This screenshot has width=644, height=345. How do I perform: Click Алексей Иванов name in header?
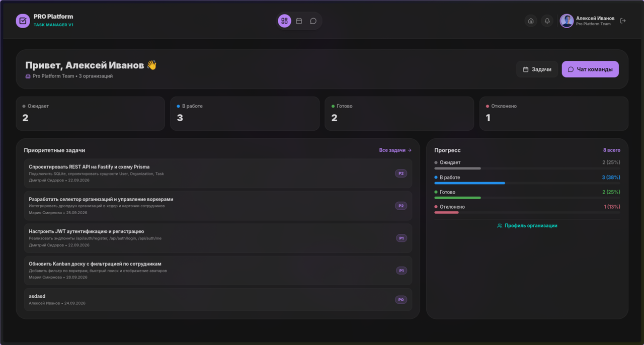pyautogui.click(x=595, y=18)
